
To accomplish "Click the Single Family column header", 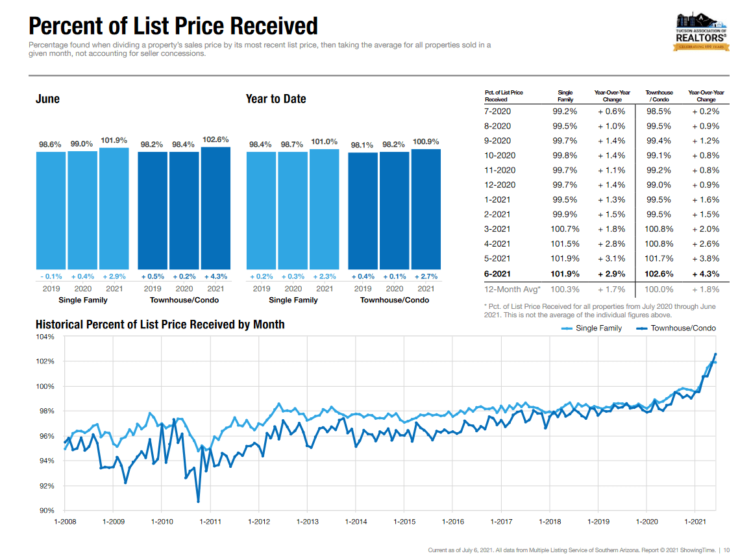I will [565, 96].
